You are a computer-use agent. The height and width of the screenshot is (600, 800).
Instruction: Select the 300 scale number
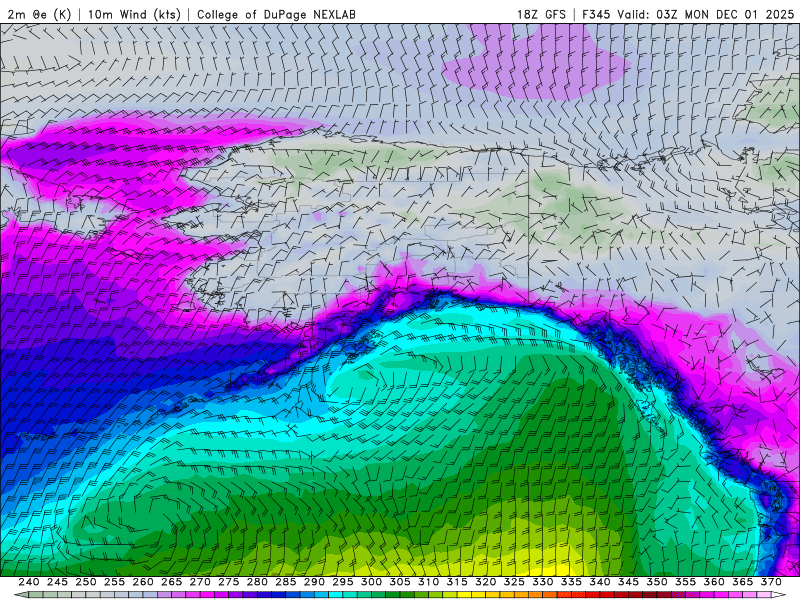tap(371, 582)
